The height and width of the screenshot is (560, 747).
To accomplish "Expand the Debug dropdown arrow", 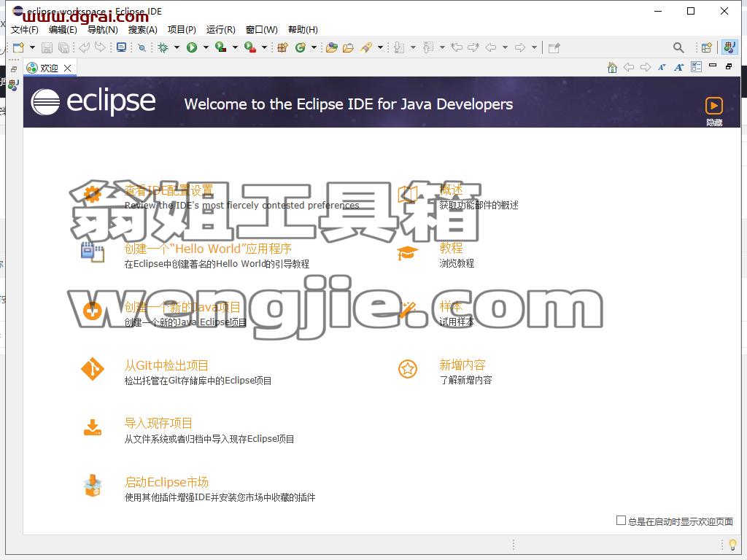I will point(177,47).
